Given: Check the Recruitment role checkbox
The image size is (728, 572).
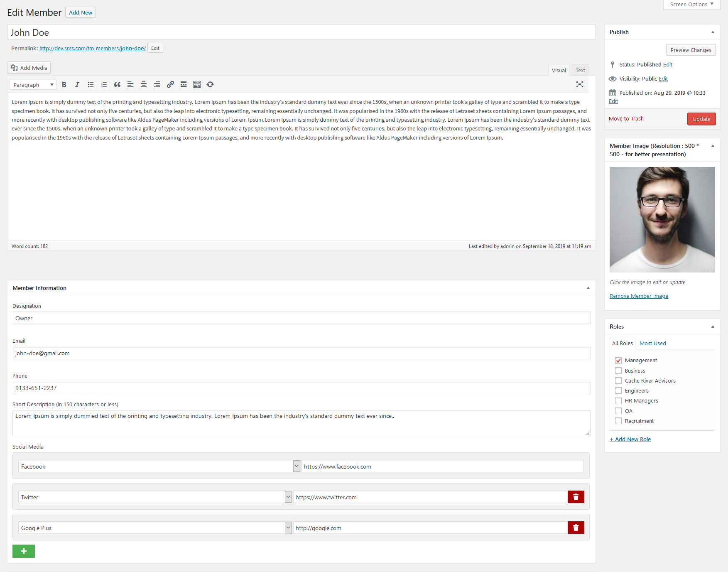Looking at the screenshot, I should [x=618, y=421].
